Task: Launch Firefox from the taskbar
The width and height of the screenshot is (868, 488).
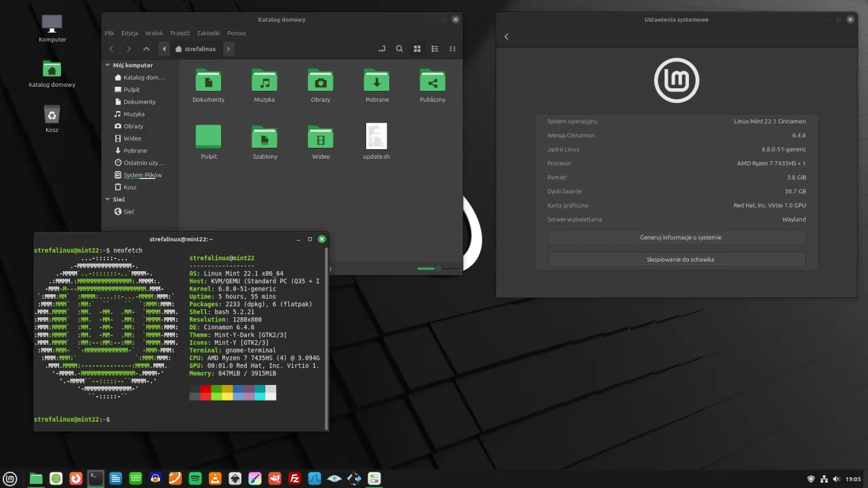Action: coord(76,479)
